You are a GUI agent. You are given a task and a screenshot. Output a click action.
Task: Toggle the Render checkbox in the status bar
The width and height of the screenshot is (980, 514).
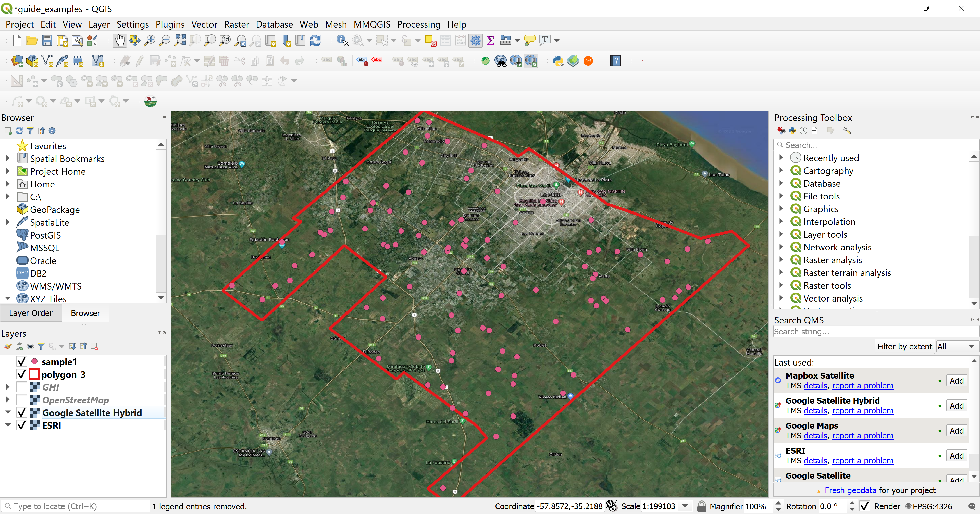click(864, 506)
